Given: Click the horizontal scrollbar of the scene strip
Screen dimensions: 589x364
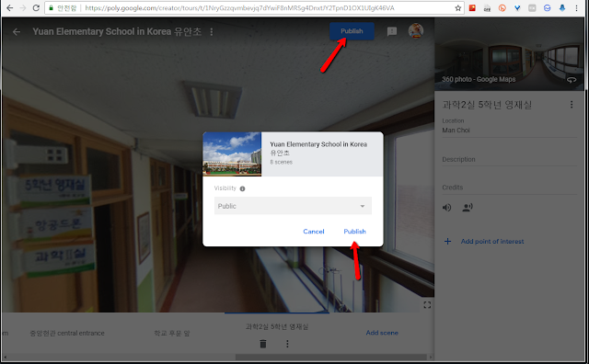Looking at the screenshot, I should pyautogui.click(x=331, y=358).
